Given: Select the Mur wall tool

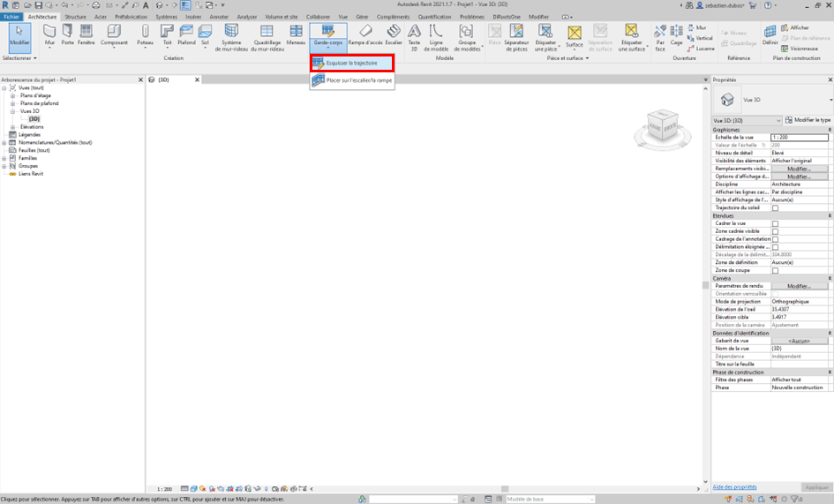Looking at the screenshot, I should tap(49, 34).
